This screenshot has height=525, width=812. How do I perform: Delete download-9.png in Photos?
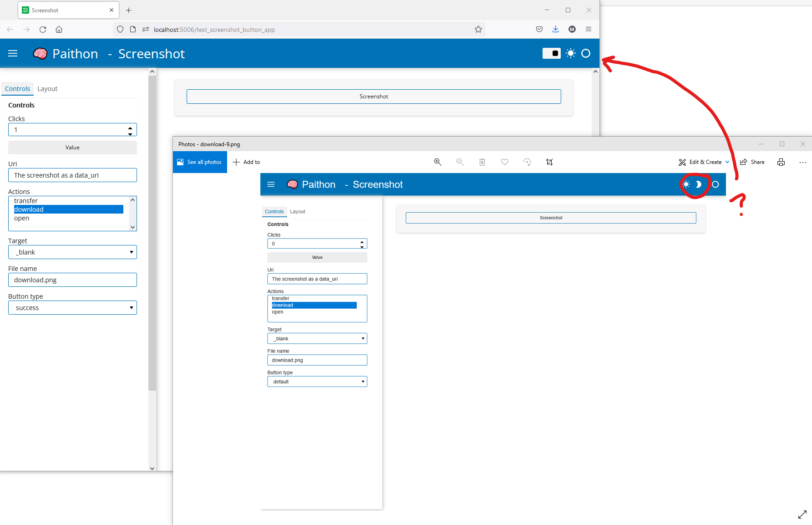tap(482, 162)
